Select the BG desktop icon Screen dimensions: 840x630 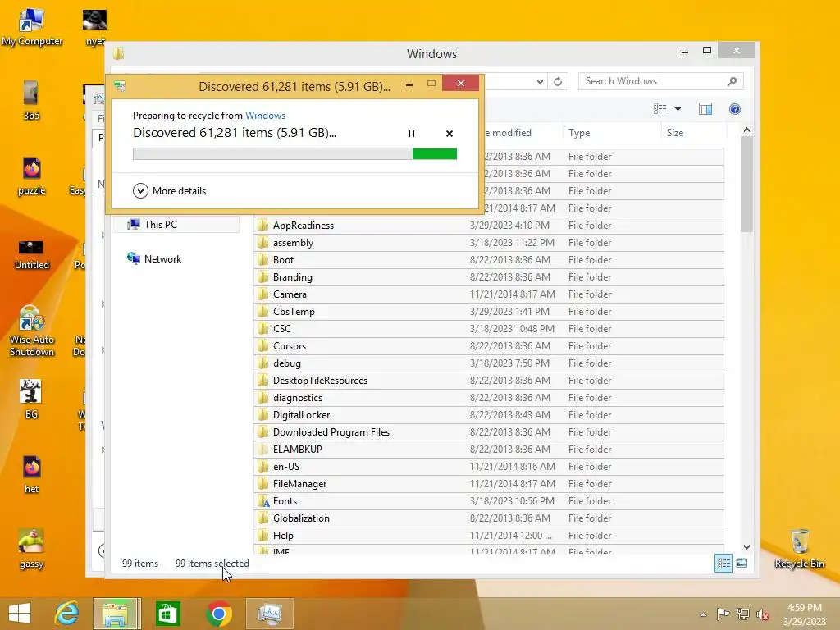(31, 399)
